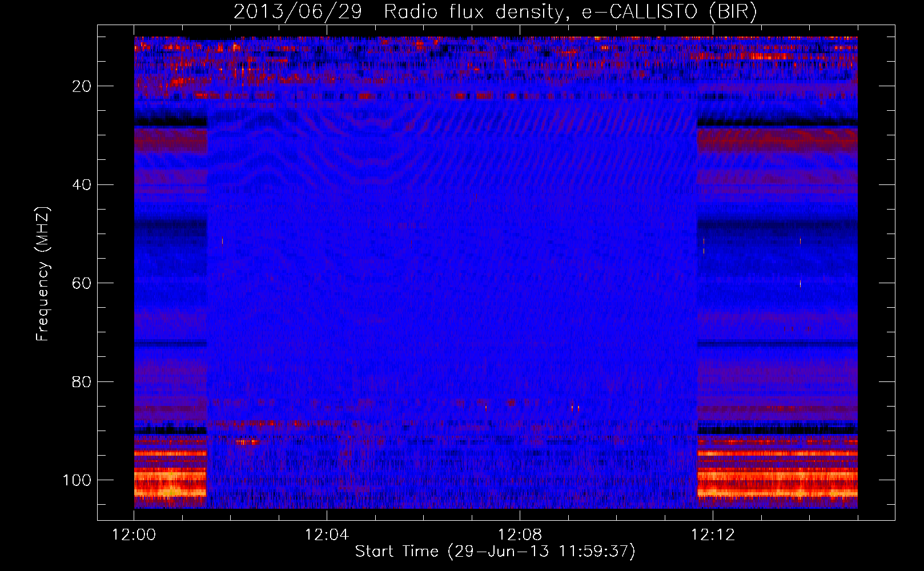924x571 pixels.
Task: Click the '12:00' time tick label
Action: point(134,535)
